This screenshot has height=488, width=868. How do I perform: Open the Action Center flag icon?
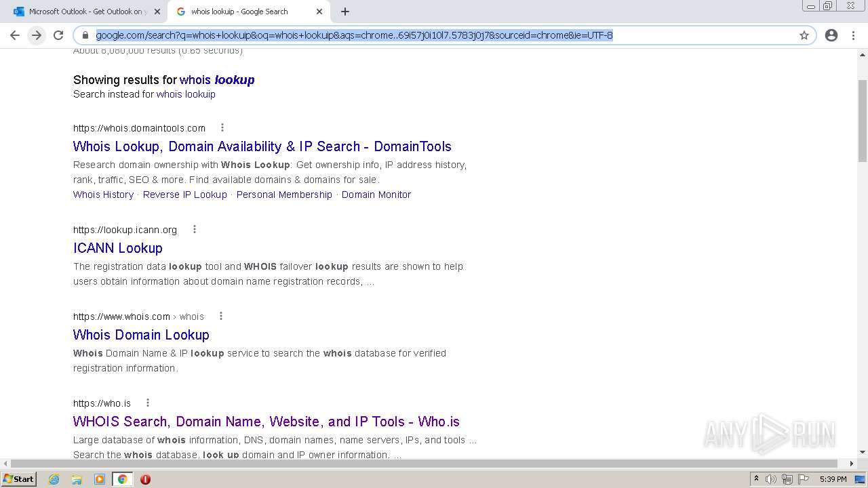(x=802, y=479)
